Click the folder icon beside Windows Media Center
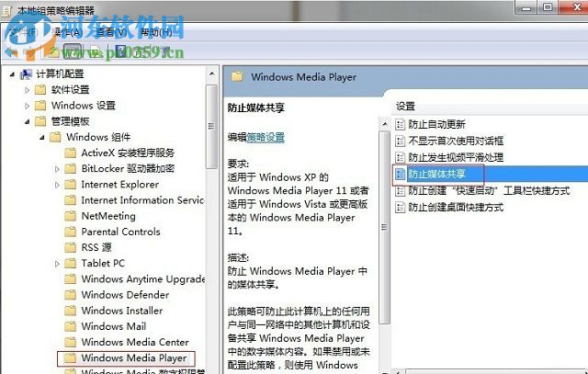Screen dimensions: 588x374 (x=70, y=342)
